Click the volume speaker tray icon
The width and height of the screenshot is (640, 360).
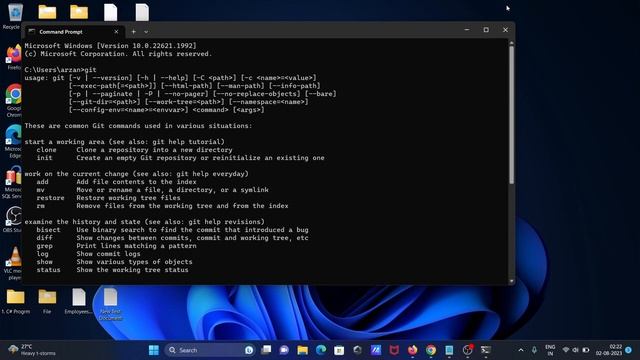click(x=576, y=350)
